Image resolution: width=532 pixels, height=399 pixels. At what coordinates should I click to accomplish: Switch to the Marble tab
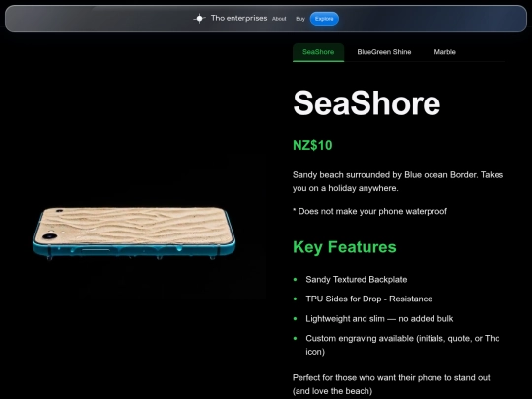click(x=444, y=52)
